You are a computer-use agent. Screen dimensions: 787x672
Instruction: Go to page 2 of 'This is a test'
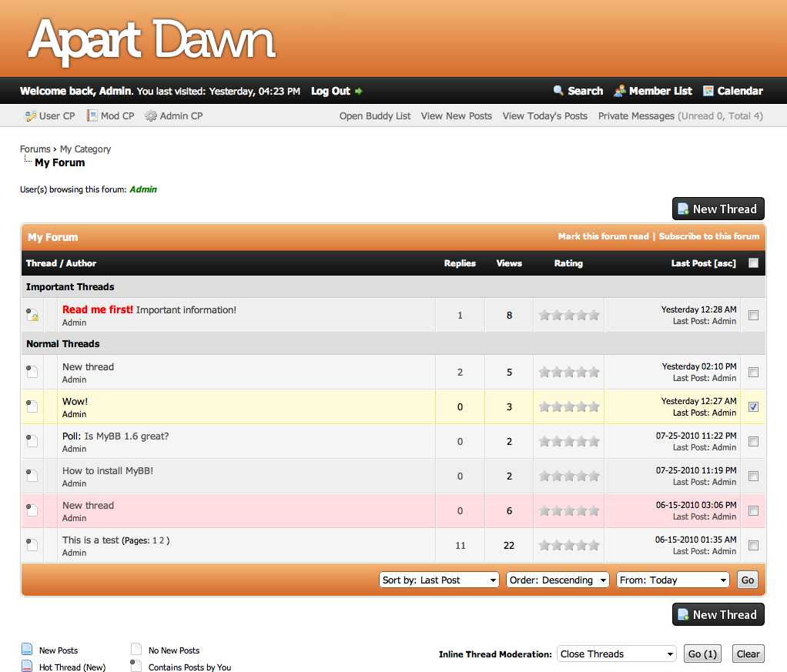[x=162, y=540]
